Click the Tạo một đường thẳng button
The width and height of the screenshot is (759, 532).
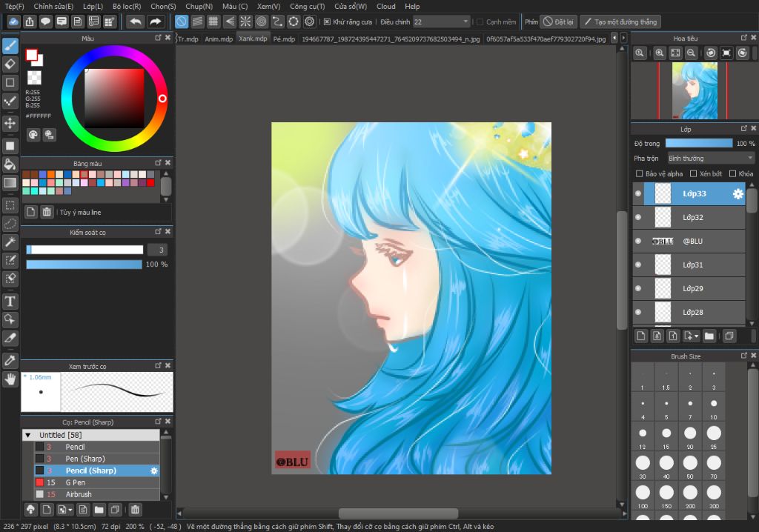tap(620, 21)
